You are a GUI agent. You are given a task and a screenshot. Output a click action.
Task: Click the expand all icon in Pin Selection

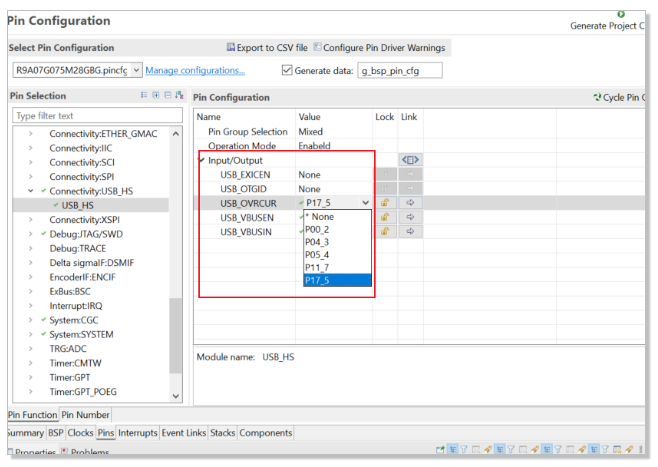click(156, 95)
